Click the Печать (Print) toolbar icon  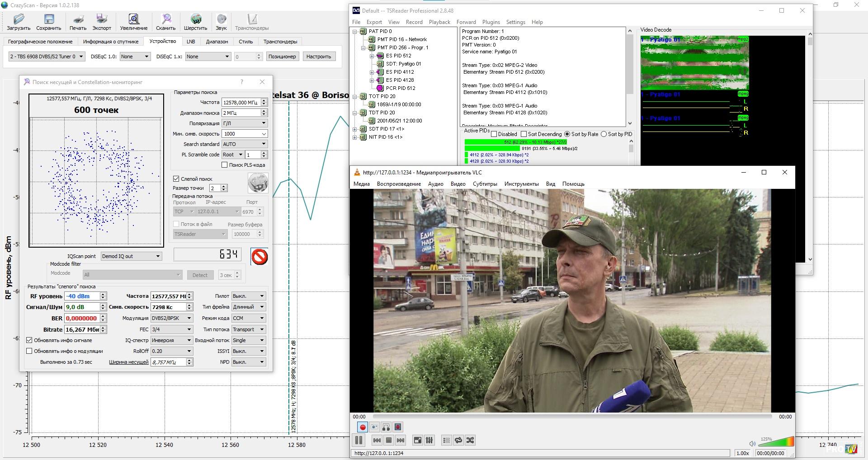click(x=78, y=22)
